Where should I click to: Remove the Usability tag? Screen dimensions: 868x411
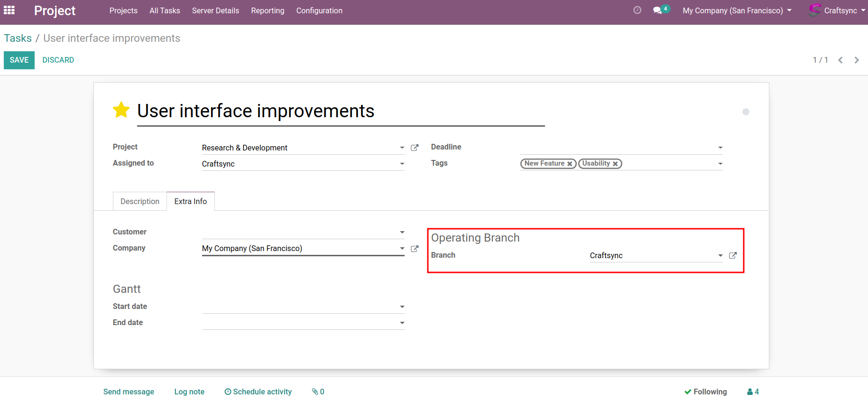[x=615, y=164]
